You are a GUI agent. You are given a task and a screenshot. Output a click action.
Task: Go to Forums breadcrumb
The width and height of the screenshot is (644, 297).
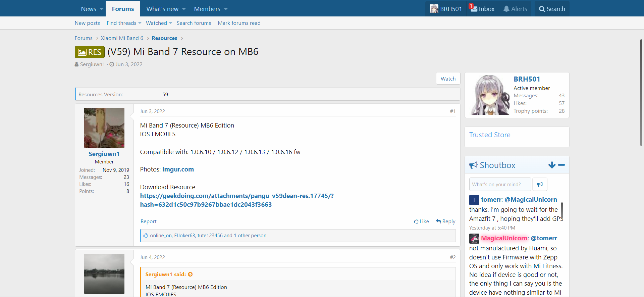click(84, 38)
